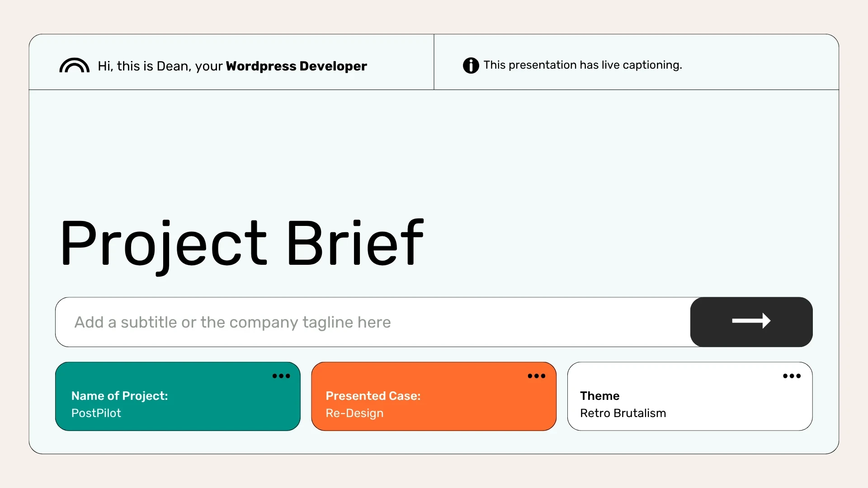The image size is (868, 488).
Task: Click the white arrow inside dark button
Action: coord(751,321)
